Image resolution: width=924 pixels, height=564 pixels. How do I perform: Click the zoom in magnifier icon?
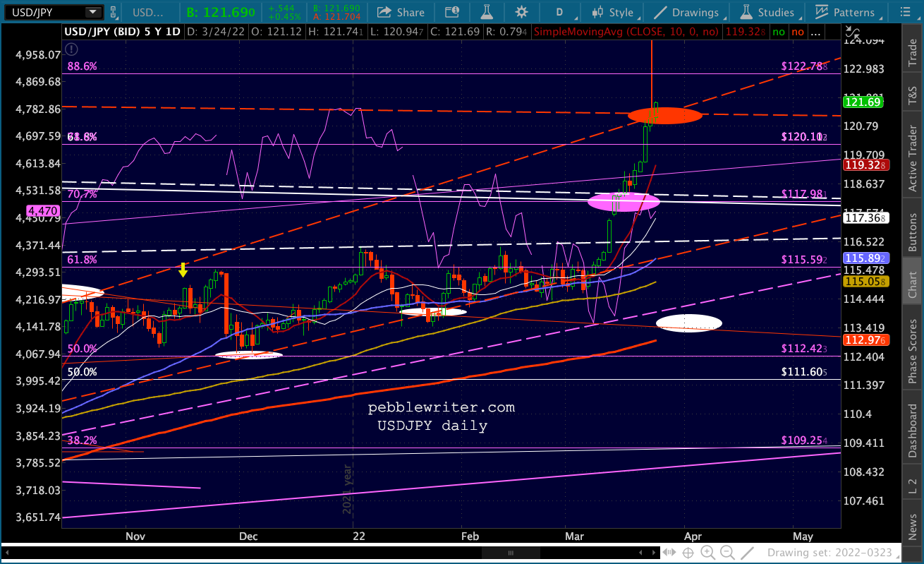(707, 553)
